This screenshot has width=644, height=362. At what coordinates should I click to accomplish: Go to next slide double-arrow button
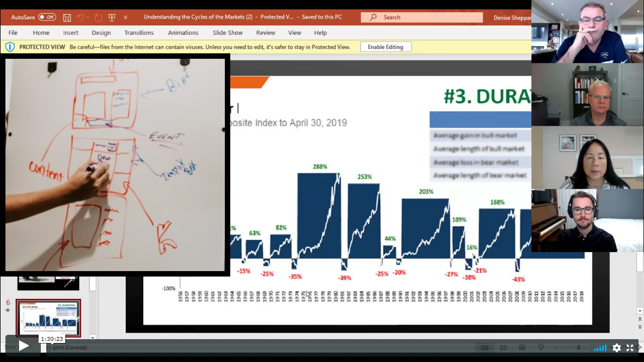(x=640, y=327)
